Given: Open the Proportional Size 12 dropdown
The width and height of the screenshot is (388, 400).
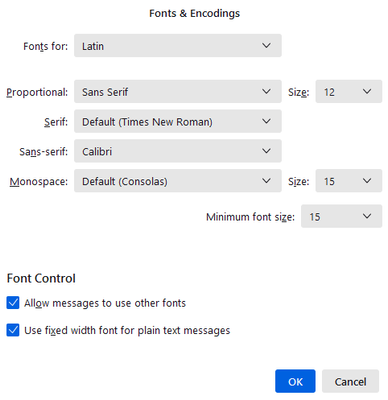Looking at the screenshot, I should (x=349, y=92).
